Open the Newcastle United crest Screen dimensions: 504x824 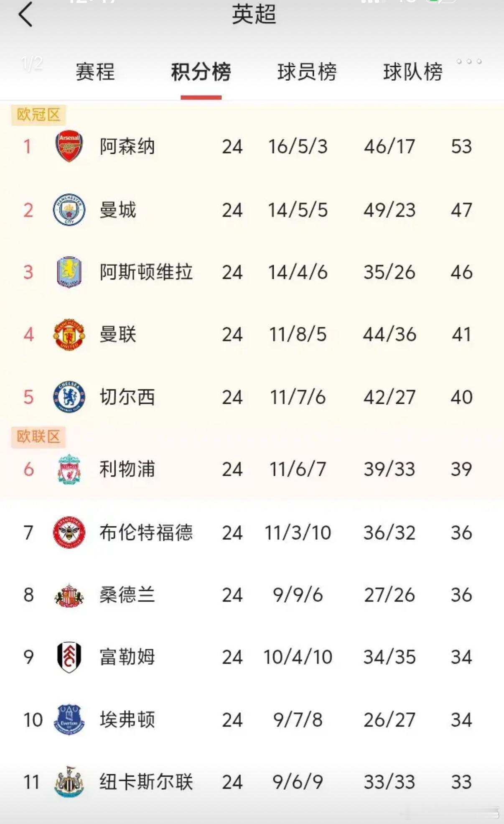(x=69, y=782)
